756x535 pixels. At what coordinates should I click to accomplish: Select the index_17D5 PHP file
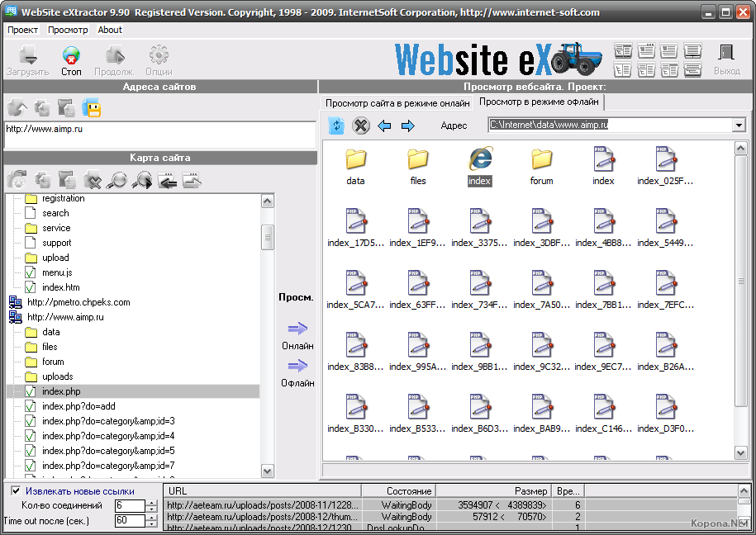pos(356,221)
